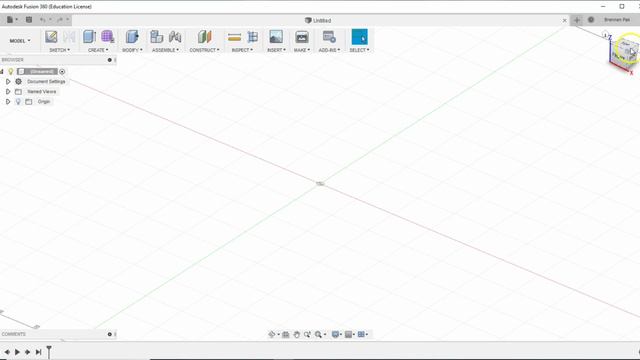Click the Stop Sketch icon
The height and width of the screenshot is (360, 640).
point(69,37)
